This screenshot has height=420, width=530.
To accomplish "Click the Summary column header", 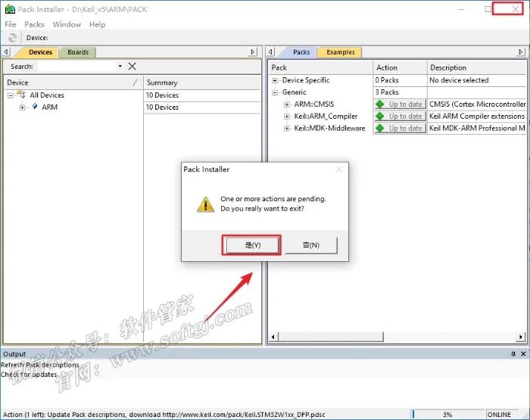I will coord(202,82).
